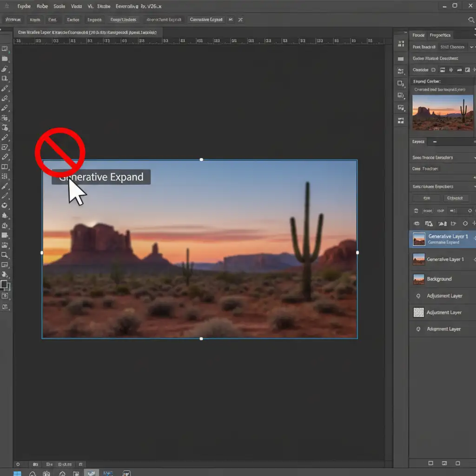Click the desert preview thumbnail in right panel
The image size is (476, 476).
point(442,113)
